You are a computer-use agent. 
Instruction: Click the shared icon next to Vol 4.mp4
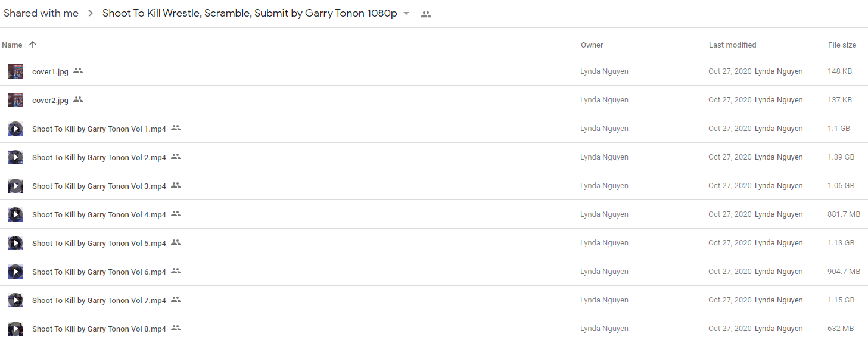tap(176, 214)
